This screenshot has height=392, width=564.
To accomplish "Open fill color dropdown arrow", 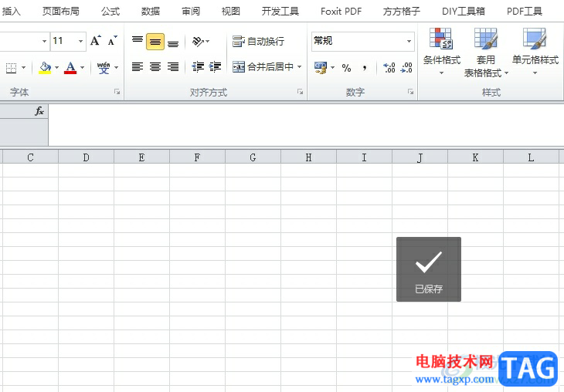I will click(57, 67).
